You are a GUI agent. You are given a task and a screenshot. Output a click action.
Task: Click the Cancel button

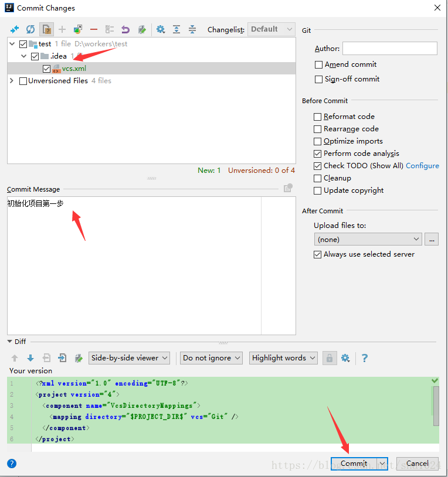tap(418, 464)
